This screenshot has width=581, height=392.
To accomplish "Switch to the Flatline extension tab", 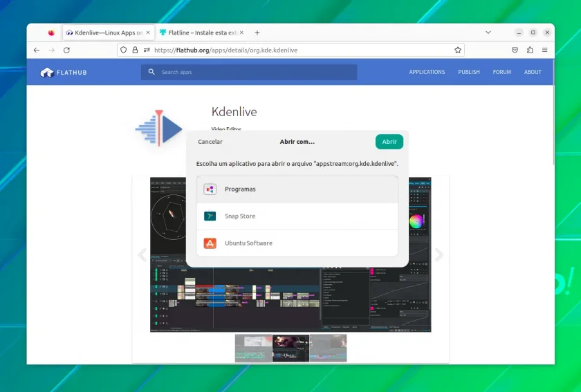I will pyautogui.click(x=201, y=32).
